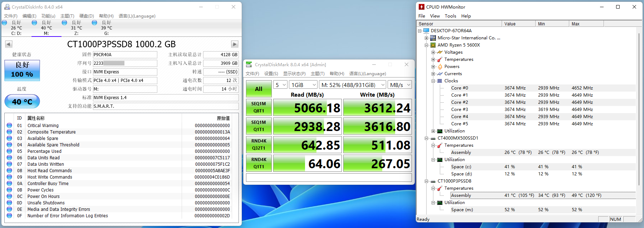
Task: Select the C: D: disk status orb
Action: pyautogui.click(x=5, y=23)
